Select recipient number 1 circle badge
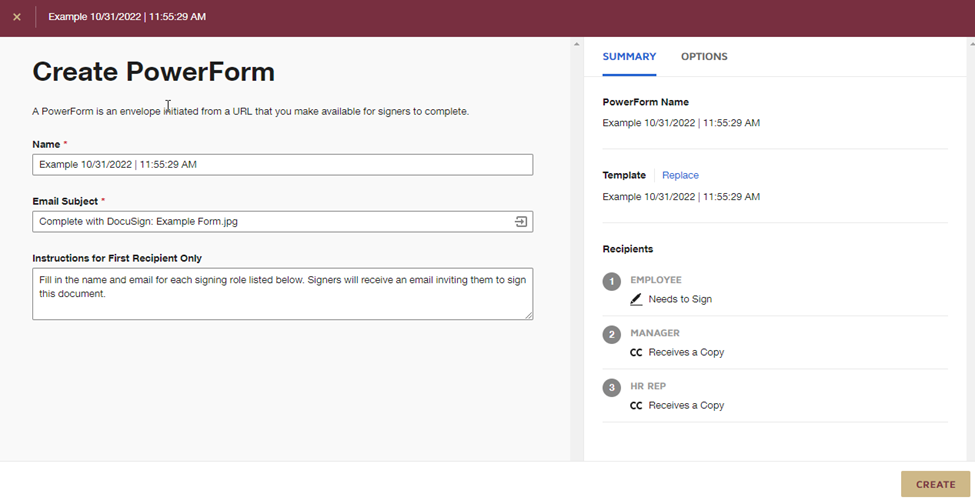 point(612,282)
